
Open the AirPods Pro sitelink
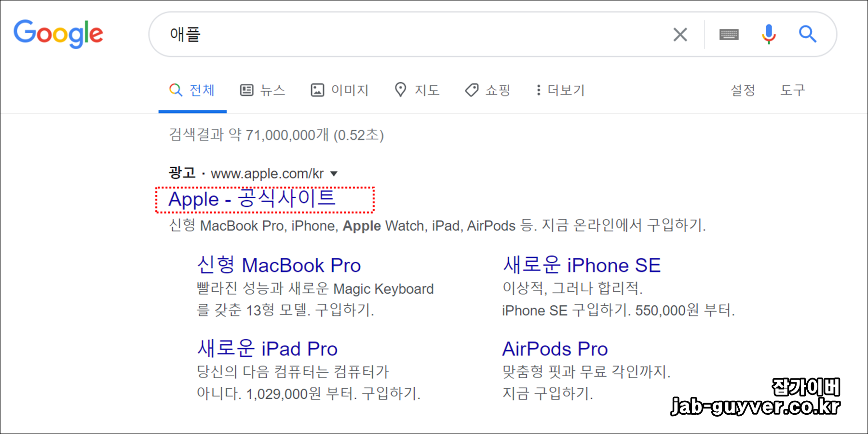point(555,349)
